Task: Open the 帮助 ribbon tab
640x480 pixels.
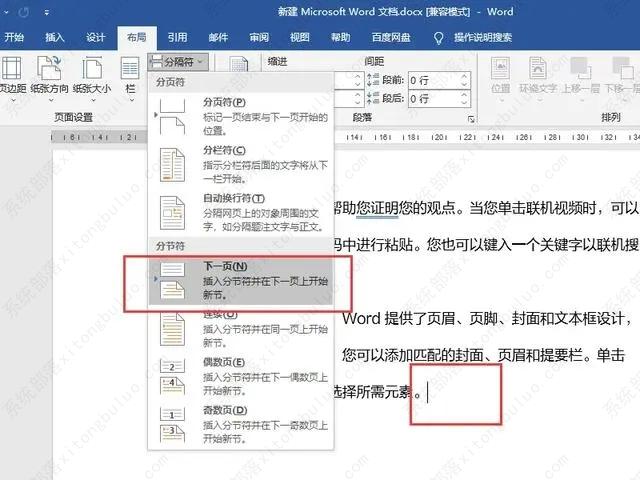Action: (341, 38)
